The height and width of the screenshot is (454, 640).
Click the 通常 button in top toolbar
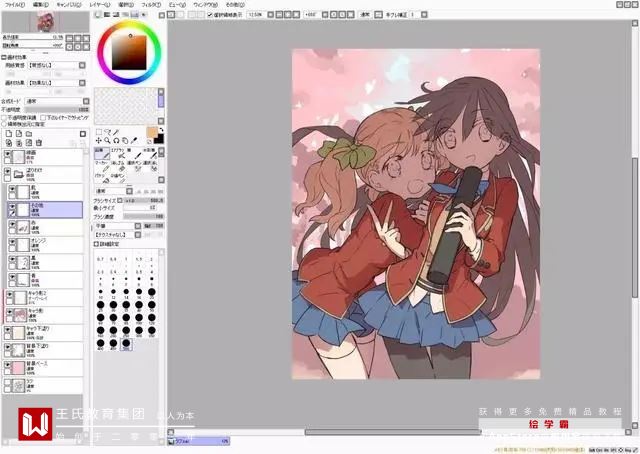(x=364, y=15)
